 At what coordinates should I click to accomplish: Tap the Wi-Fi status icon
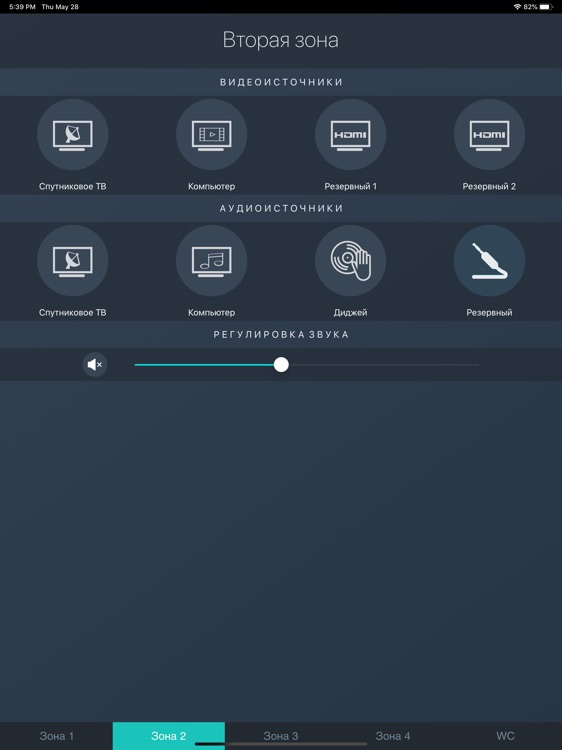(x=517, y=7)
